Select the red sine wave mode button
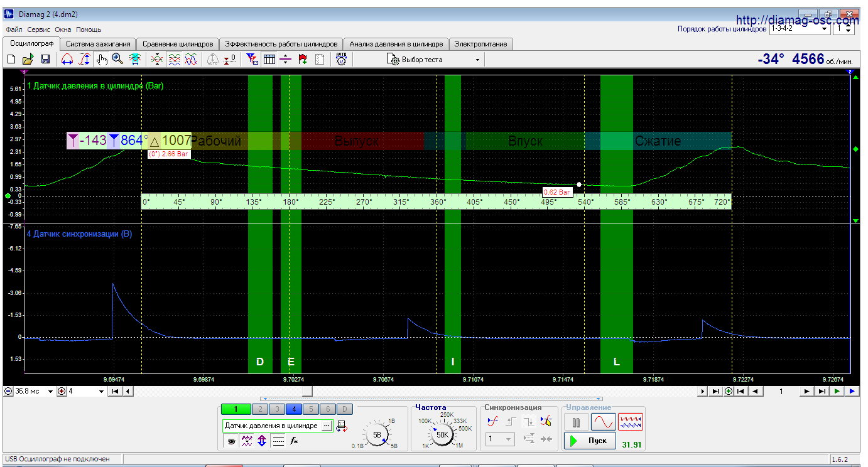 coord(603,422)
